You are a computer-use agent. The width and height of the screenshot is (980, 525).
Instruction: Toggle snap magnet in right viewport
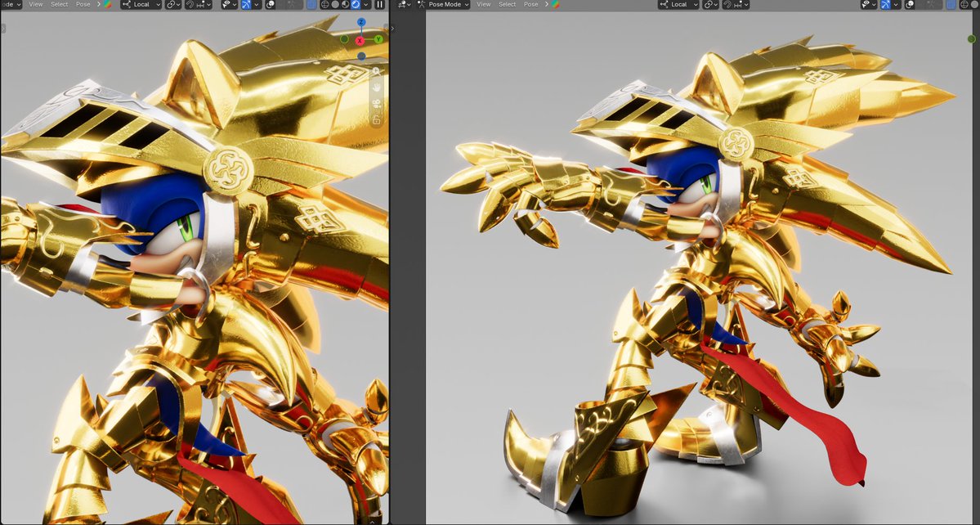click(x=727, y=4)
